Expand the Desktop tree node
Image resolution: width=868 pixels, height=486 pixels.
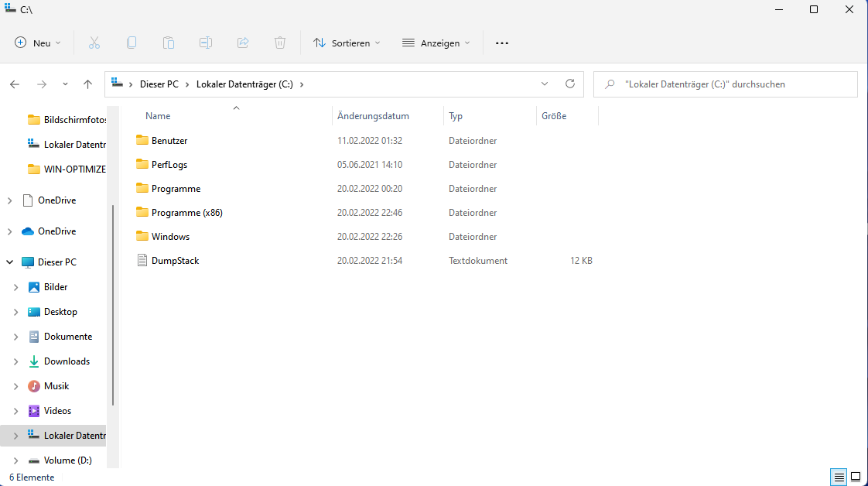15,312
